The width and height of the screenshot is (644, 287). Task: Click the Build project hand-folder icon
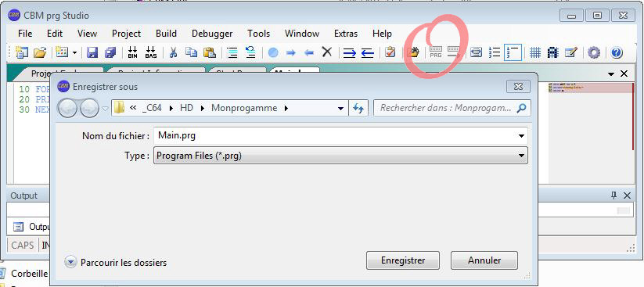coord(413,52)
